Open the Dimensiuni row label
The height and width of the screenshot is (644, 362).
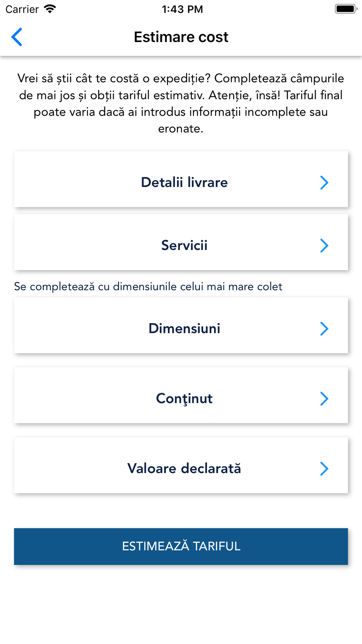click(184, 328)
